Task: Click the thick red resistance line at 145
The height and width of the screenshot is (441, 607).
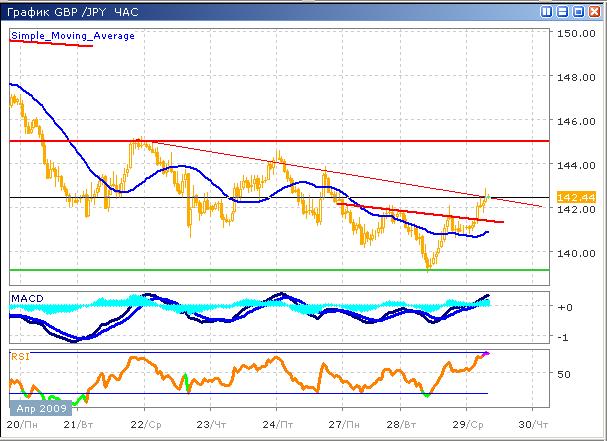Action: coord(300,141)
